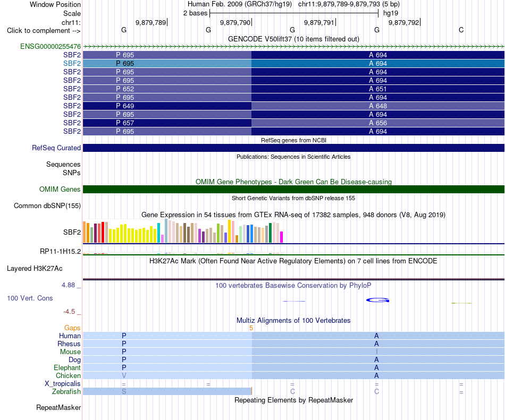505x420 pixels.
Task: Click the 9,879,790 position marker
Action: pyautogui.click(x=235, y=22)
